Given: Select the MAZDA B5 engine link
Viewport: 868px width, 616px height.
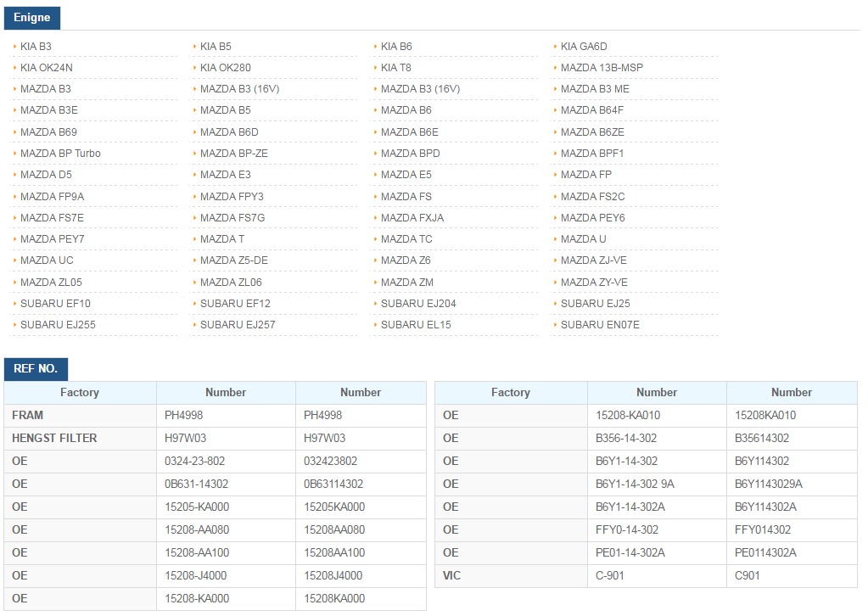Looking at the screenshot, I should coord(226,110).
